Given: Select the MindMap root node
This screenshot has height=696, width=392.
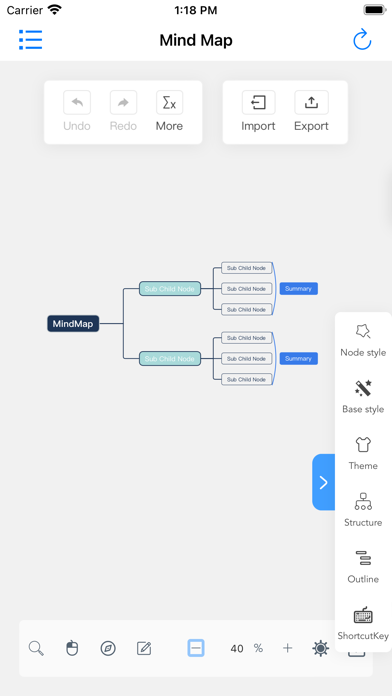Looking at the screenshot, I should 73,324.
